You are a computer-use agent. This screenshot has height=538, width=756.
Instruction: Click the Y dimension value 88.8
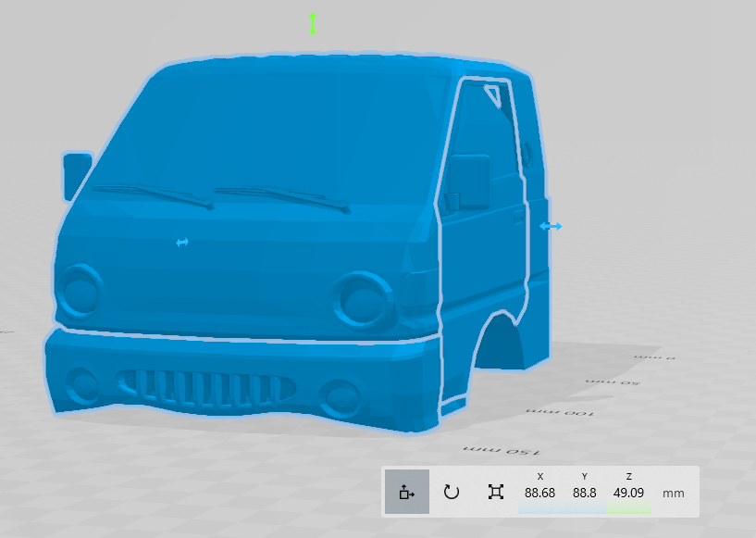point(584,493)
